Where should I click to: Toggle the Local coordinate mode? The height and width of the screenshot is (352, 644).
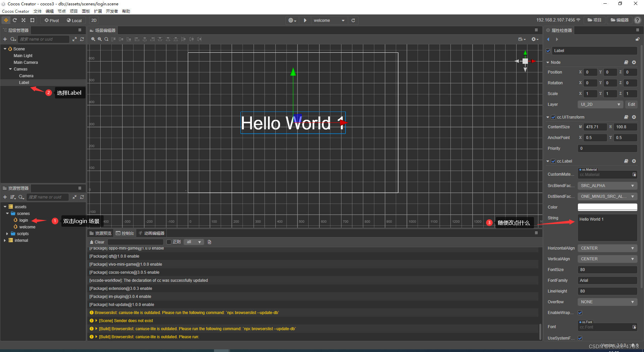pyautogui.click(x=74, y=20)
